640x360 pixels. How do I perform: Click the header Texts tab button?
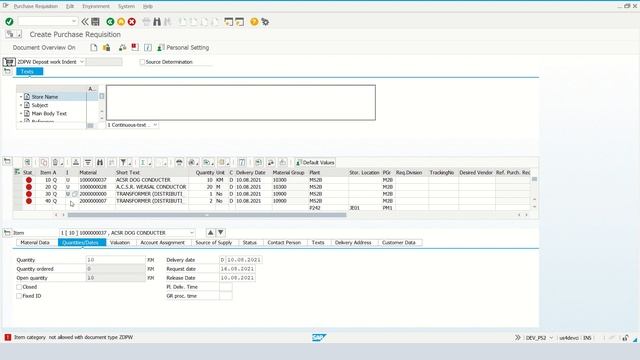[x=29, y=71]
